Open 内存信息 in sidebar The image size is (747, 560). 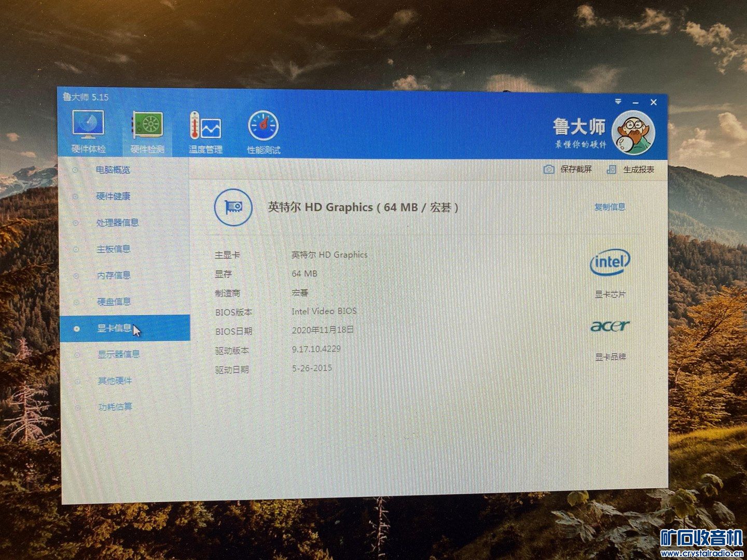coord(114,275)
